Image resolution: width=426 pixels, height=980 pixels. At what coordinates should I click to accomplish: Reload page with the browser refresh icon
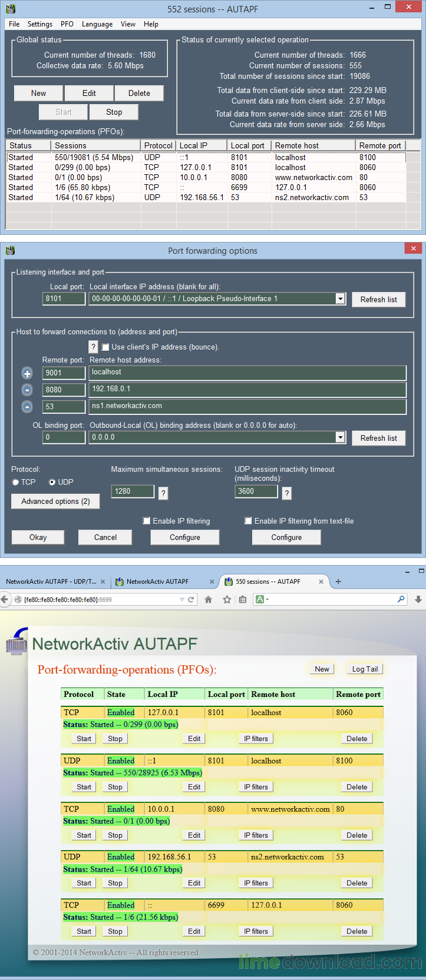(191, 599)
